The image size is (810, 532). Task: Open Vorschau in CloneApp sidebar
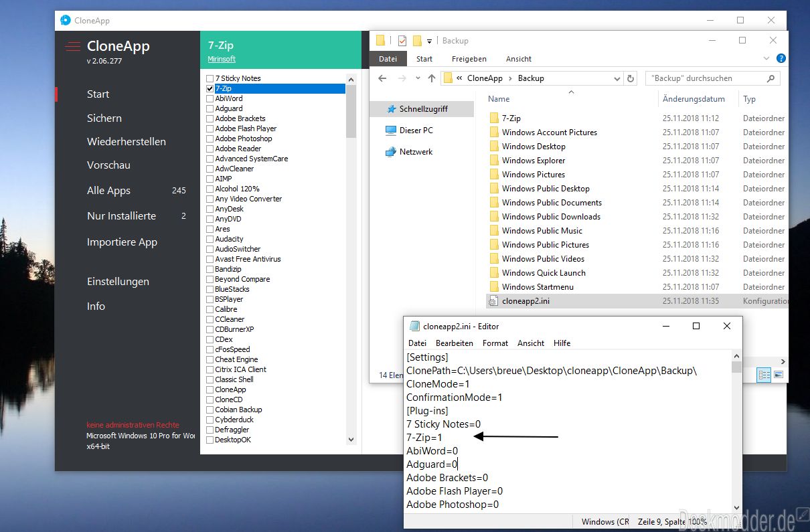click(x=108, y=165)
